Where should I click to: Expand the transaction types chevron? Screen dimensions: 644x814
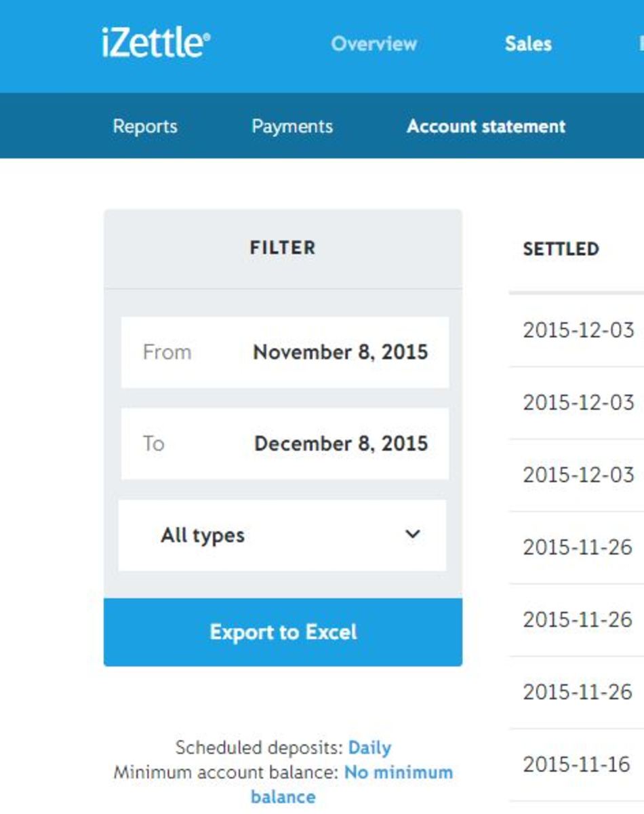coord(412,535)
